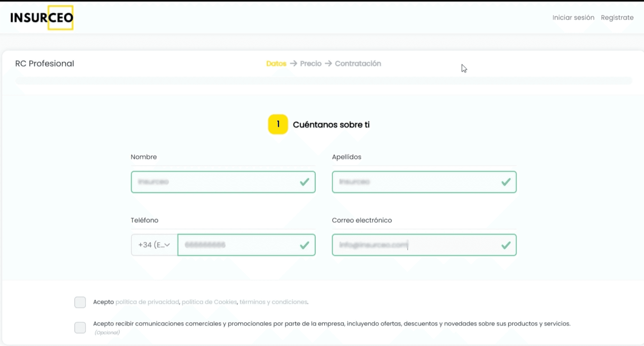The image size is (644, 346).
Task: Focus the Correo electrónico input field
Action: [x=416, y=245]
